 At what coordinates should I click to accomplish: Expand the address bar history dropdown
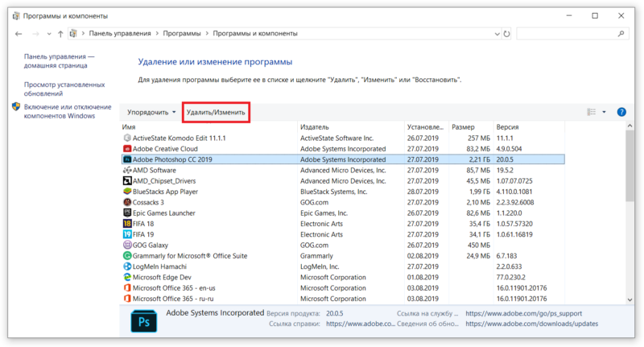click(497, 34)
